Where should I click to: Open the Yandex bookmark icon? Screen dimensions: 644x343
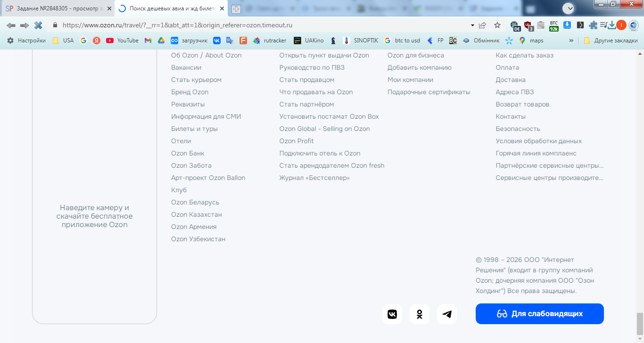[97, 41]
